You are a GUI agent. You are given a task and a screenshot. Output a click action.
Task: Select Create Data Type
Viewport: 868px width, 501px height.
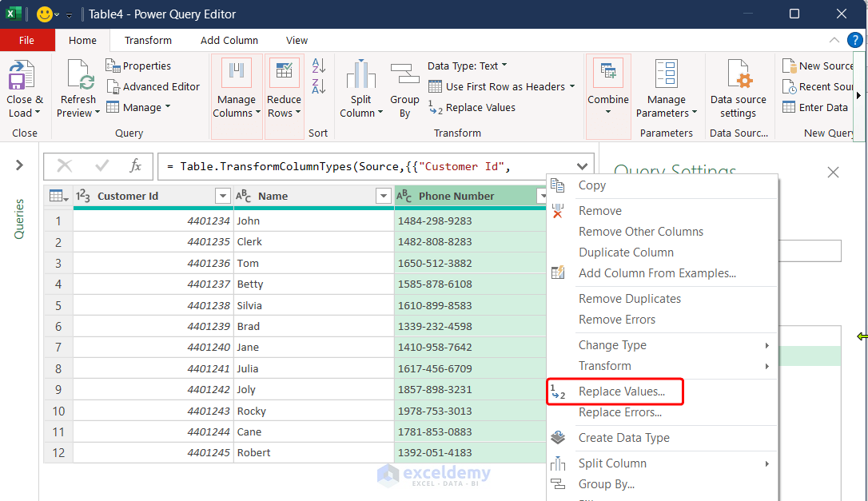point(663,438)
